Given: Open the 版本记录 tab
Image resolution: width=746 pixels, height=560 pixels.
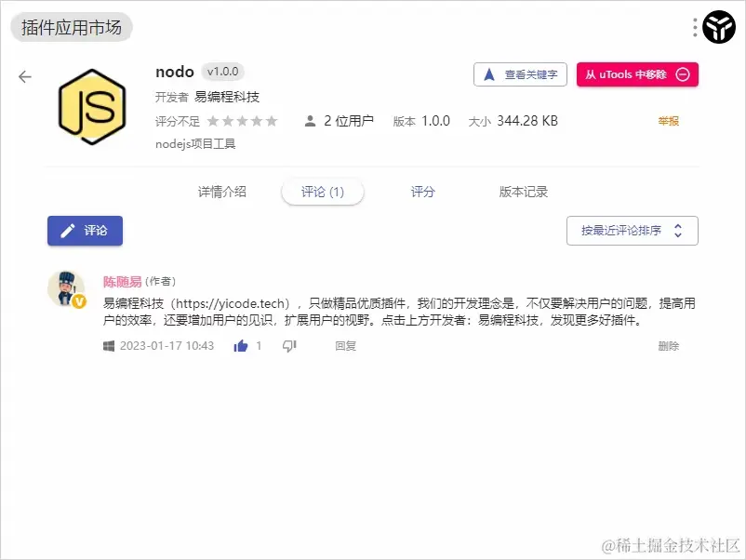Looking at the screenshot, I should (524, 192).
